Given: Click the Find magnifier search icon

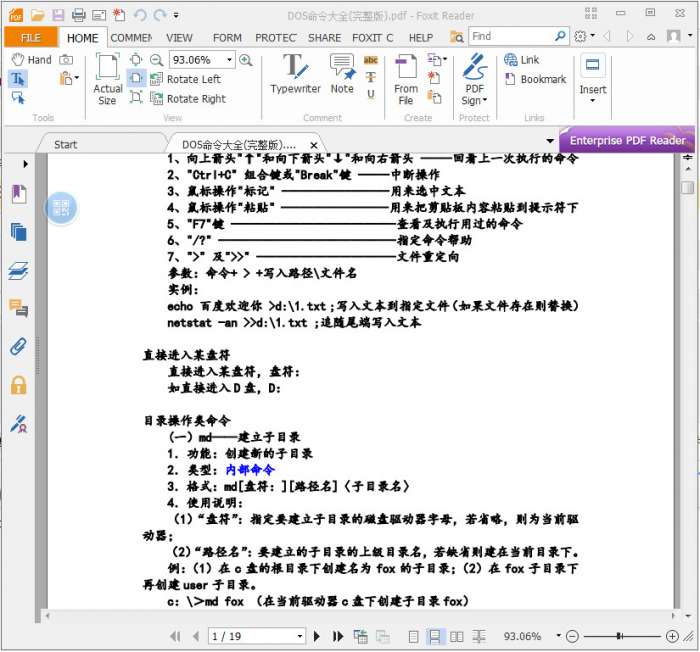Looking at the screenshot, I should [560, 36].
